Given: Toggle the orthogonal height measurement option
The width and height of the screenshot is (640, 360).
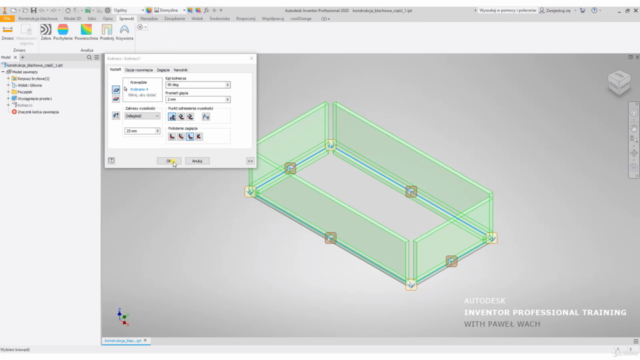Looking at the screenshot, I should click(206, 117).
